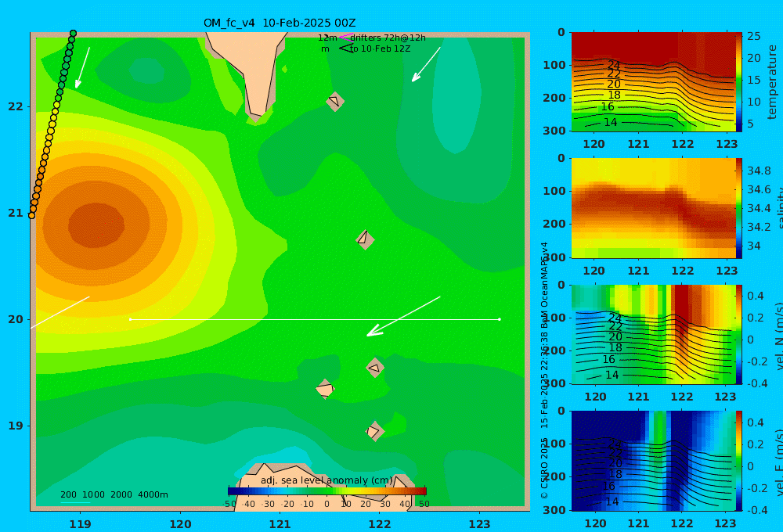Click latitude label '21' on the main map
The image size is (783, 532).
coord(16,213)
